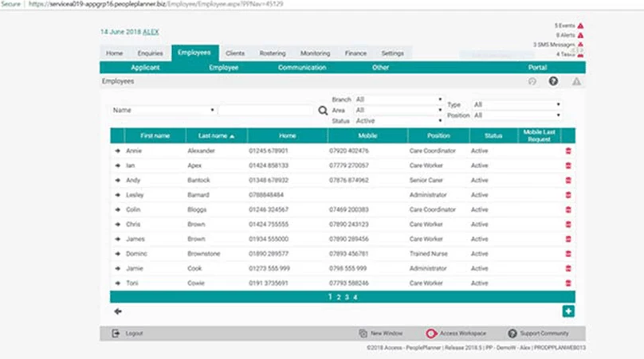Screen dimensions: 644x359
Task: Open Colin Bloggs's record with the arrow icon
Action: coord(117,209)
